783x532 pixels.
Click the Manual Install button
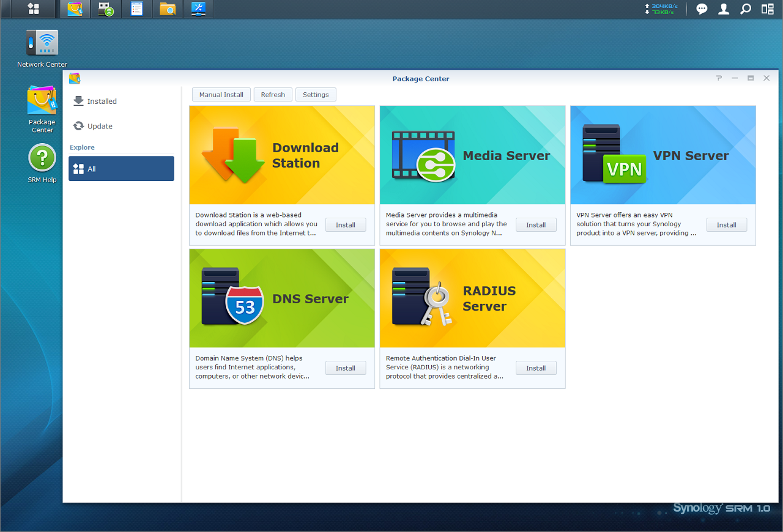[x=221, y=95]
